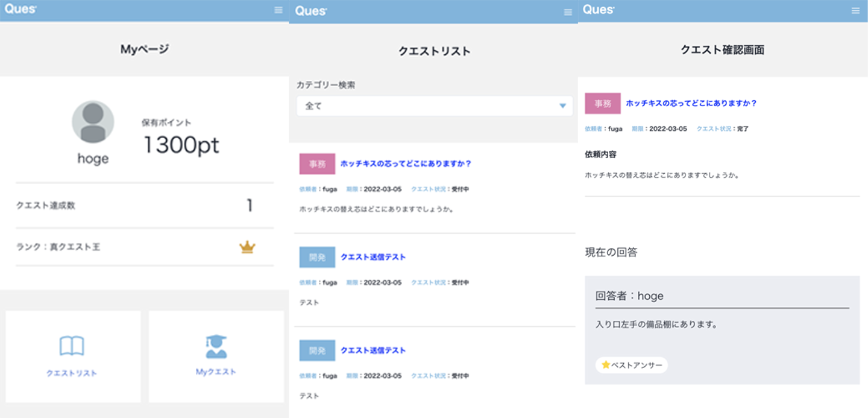
Task: Open hamburger menu on quest list screen
Action: click(x=567, y=12)
